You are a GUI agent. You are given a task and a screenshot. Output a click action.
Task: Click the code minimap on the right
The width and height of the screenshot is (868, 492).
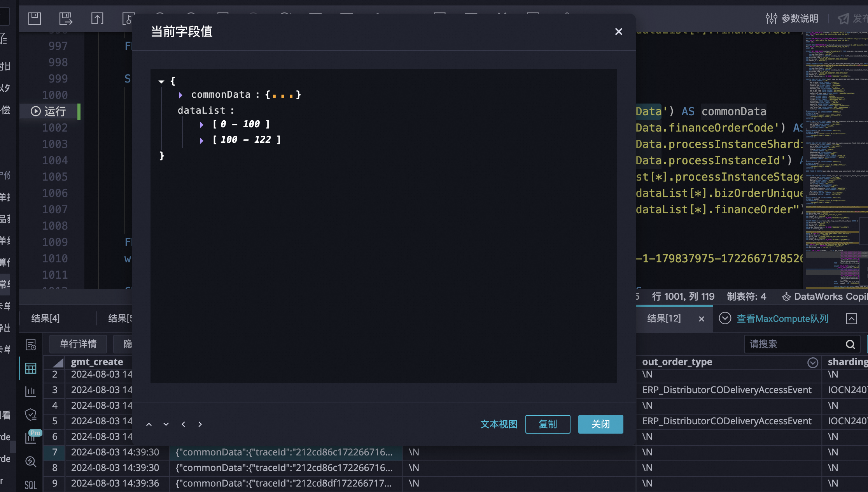coord(836,160)
